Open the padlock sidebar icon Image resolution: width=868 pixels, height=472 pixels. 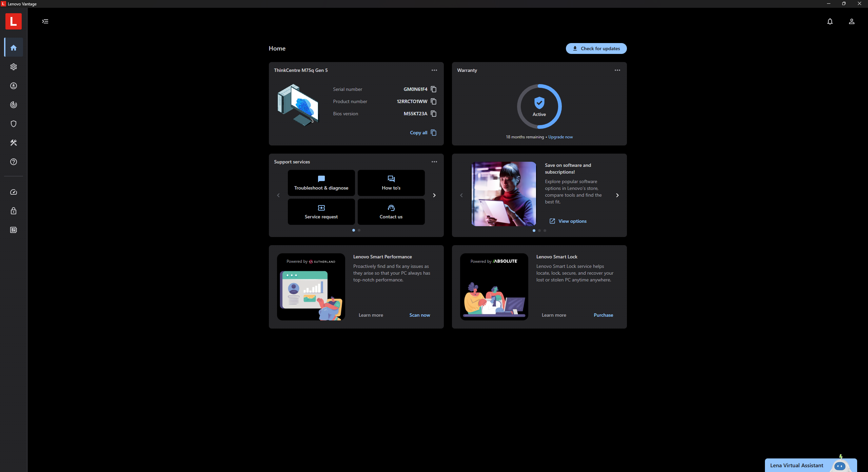click(x=14, y=211)
